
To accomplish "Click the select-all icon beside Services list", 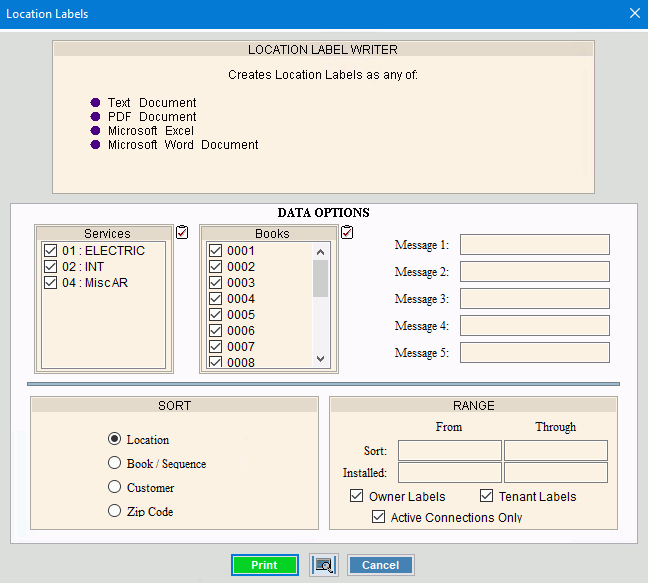I will pyautogui.click(x=181, y=233).
